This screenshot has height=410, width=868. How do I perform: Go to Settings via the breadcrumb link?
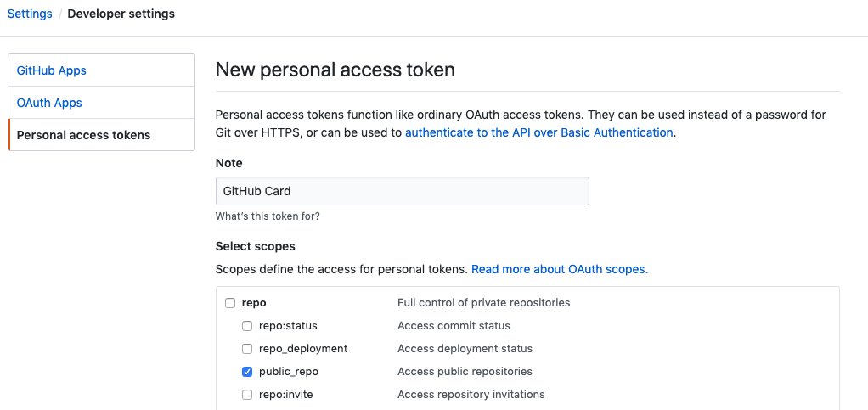[30, 14]
